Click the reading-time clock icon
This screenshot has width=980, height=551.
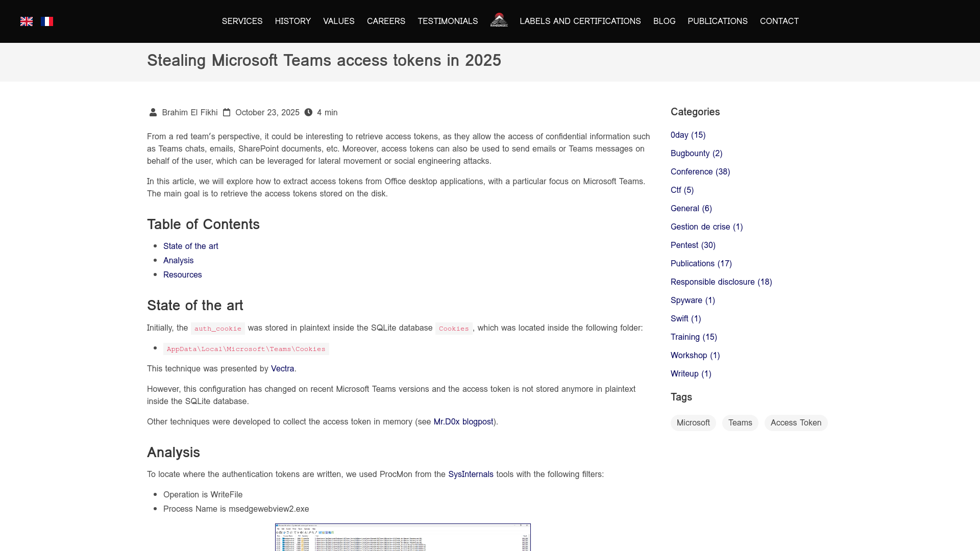click(x=308, y=112)
